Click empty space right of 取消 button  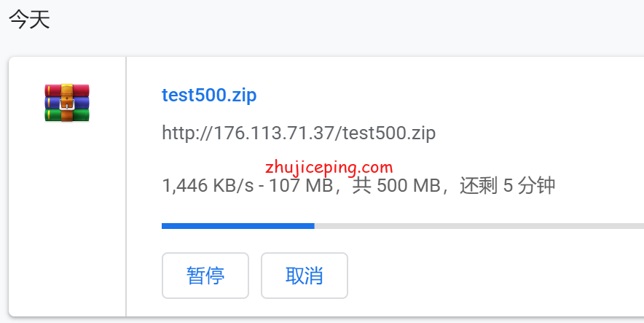[493, 276]
